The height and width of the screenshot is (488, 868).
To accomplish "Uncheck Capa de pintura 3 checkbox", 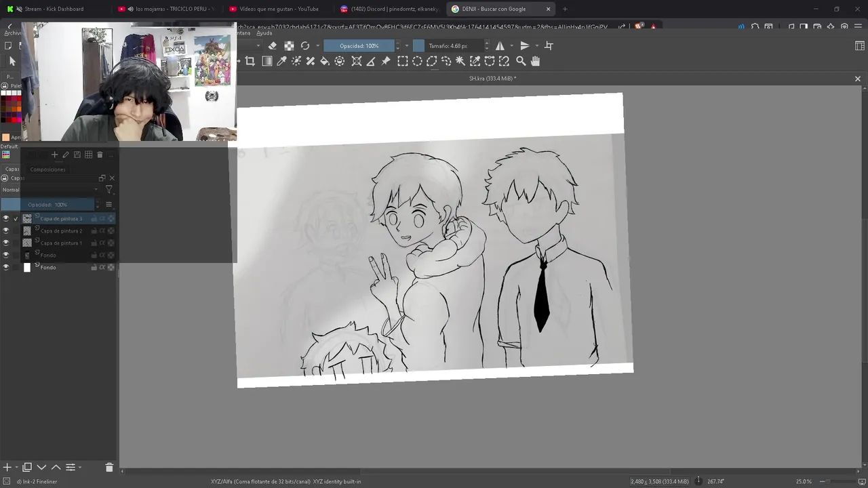I will [x=16, y=219].
